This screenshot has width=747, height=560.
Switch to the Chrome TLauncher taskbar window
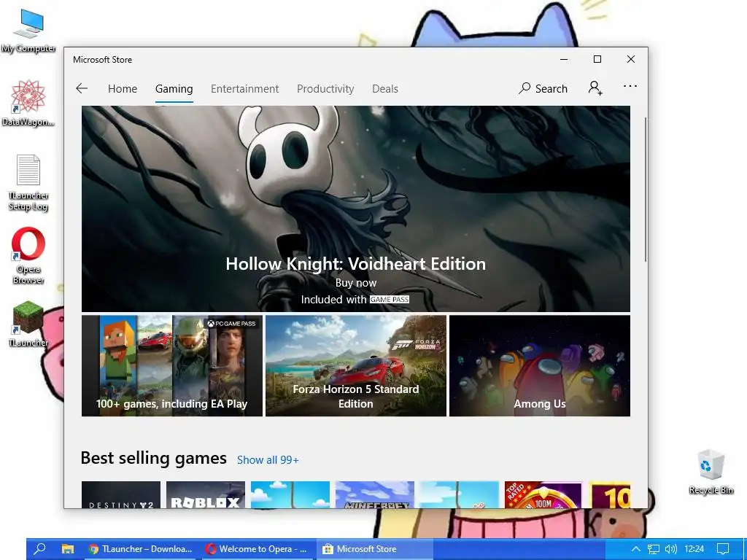tap(140, 549)
